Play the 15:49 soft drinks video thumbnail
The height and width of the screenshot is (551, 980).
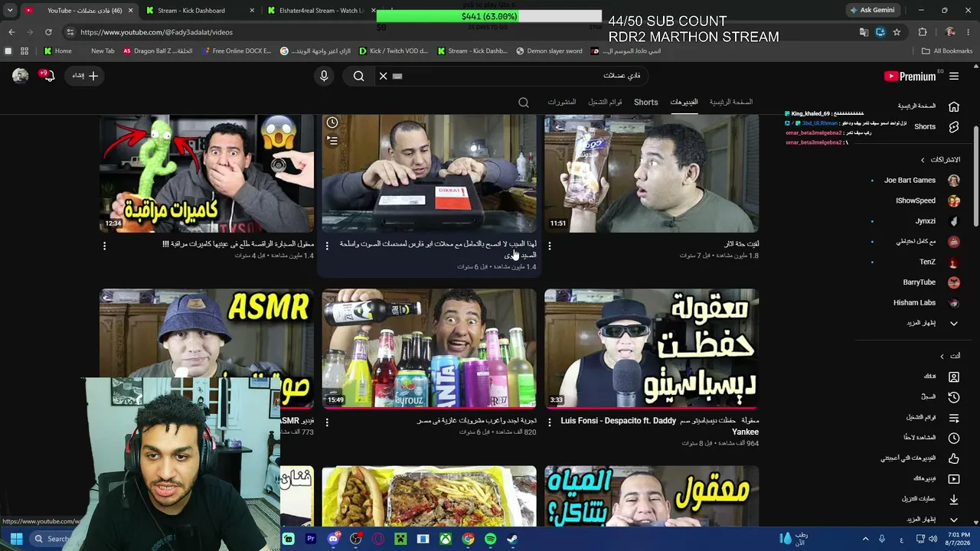(430, 348)
